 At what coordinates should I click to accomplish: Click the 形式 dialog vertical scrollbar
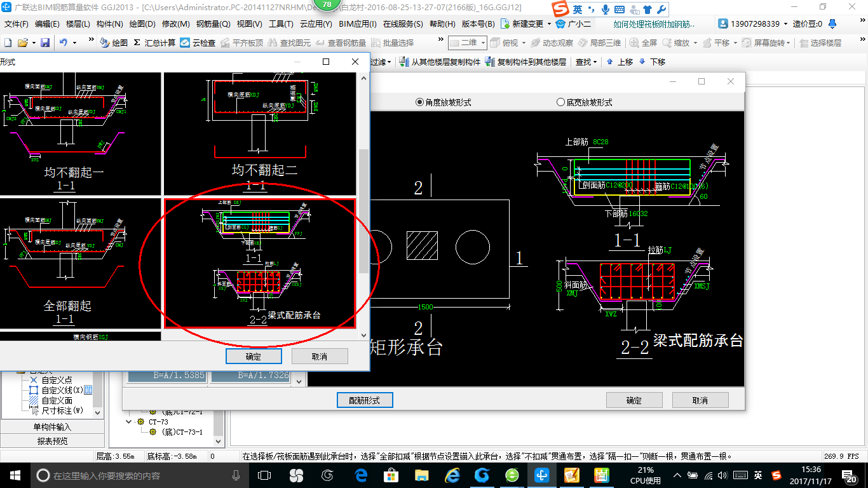pos(363,211)
